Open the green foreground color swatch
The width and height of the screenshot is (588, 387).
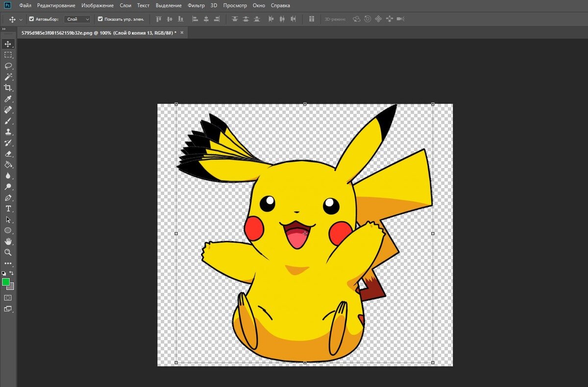click(6, 282)
